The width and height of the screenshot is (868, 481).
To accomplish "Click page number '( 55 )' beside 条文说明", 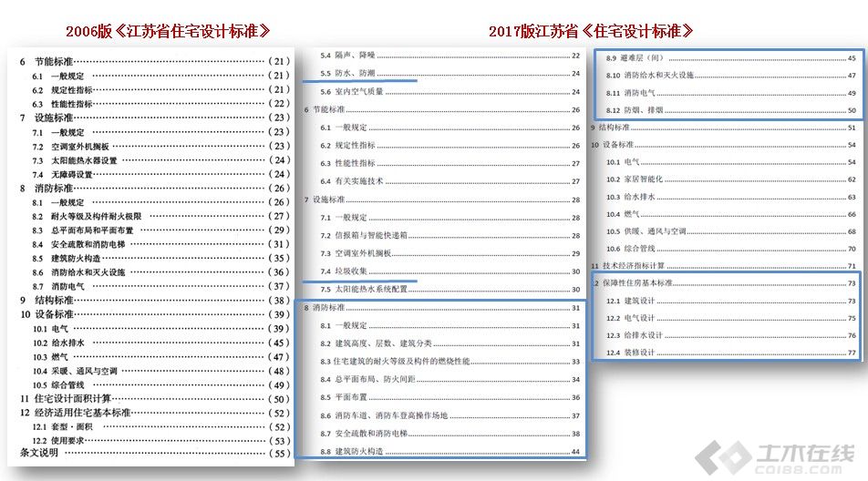I will pyautogui.click(x=279, y=454).
